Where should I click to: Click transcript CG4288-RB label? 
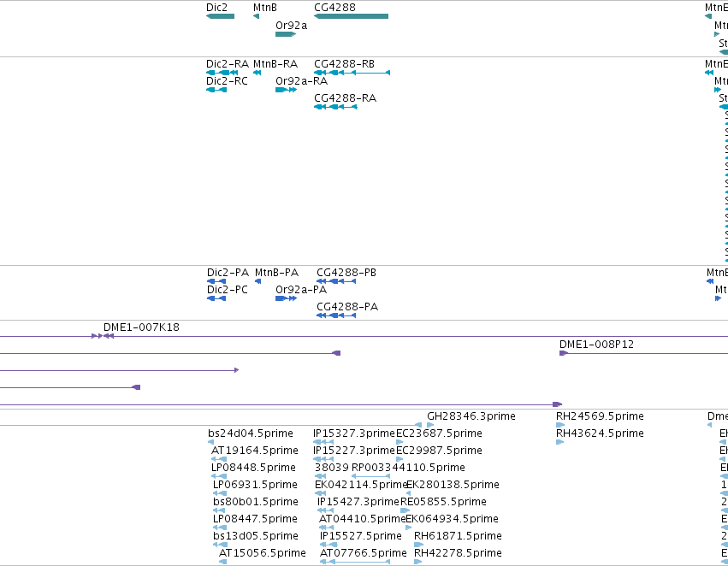point(344,63)
